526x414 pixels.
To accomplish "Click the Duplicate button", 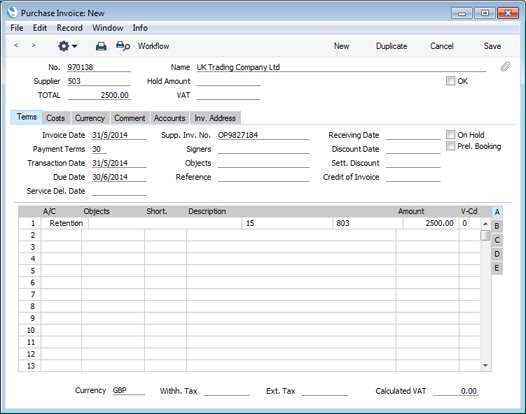I will (391, 46).
